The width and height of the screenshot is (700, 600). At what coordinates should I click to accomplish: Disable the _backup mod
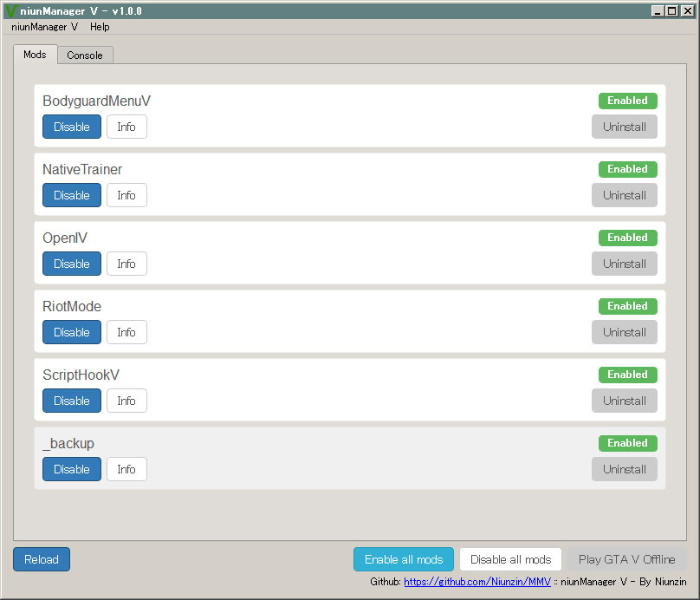pyautogui.click(x=72, y=469)
